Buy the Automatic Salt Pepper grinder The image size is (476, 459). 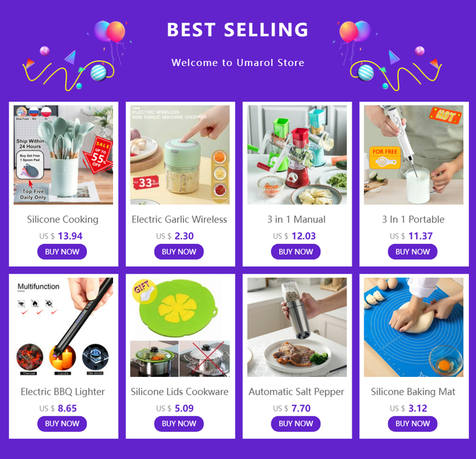tap(296, 423)
